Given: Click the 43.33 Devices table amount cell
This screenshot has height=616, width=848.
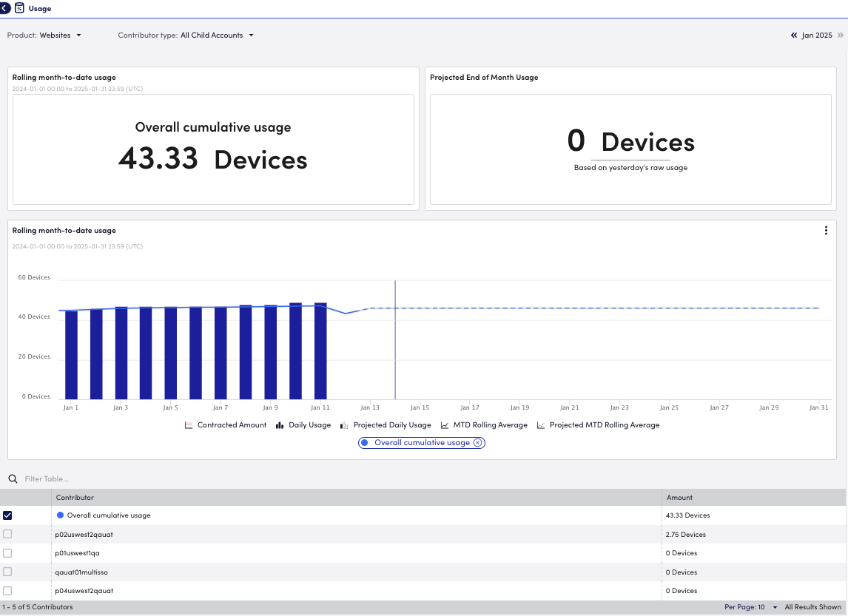Looking at the screenshot, I should coord(688,515).
